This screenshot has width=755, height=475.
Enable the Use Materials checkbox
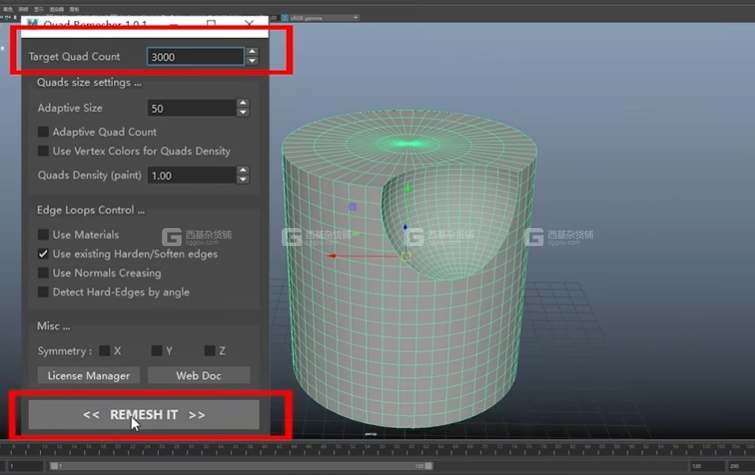(x=43, y=235)
